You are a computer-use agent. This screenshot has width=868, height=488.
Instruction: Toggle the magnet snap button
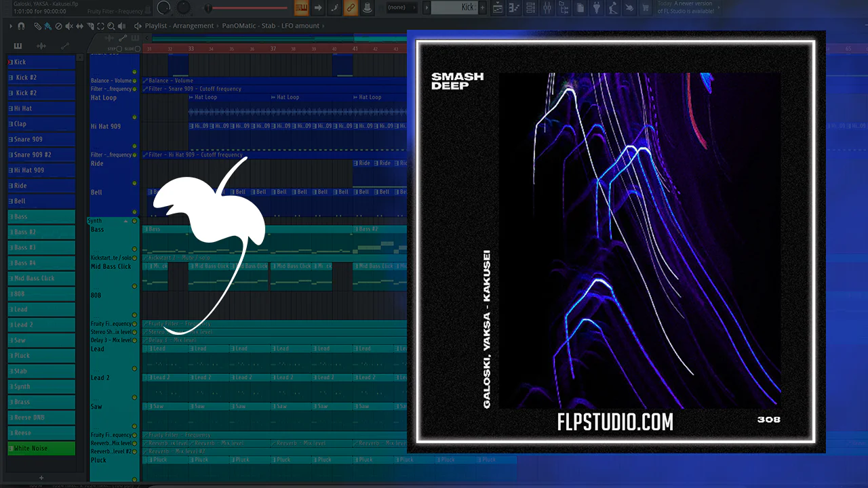point(22,26)
